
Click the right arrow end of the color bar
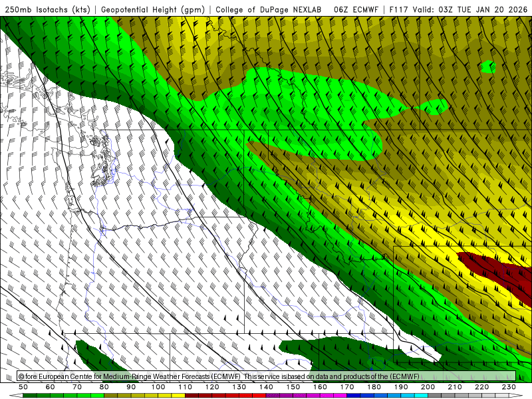tap(516, 396)
